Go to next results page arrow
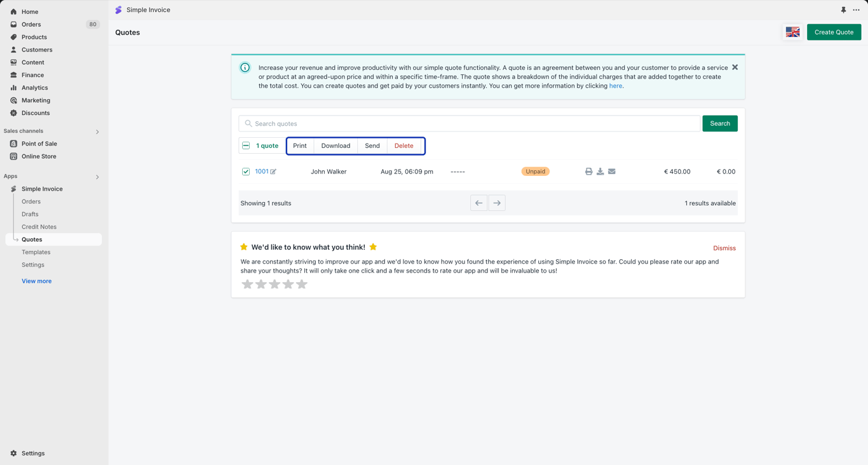 tap(497, 203)
